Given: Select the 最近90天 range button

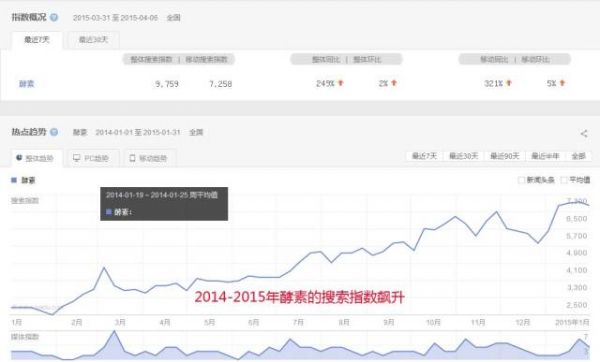Looking at the screenshot, I should (x=505, y=156).
